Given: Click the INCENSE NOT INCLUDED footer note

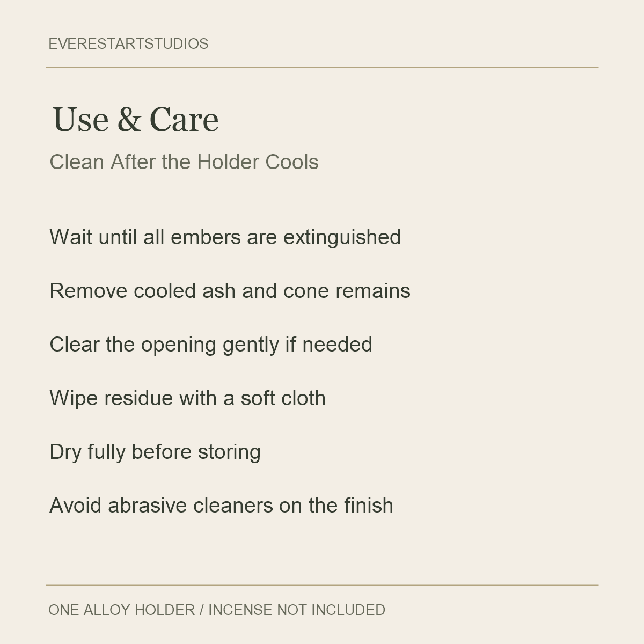Looking at the screenshot, I should click(x=297, y=610).
